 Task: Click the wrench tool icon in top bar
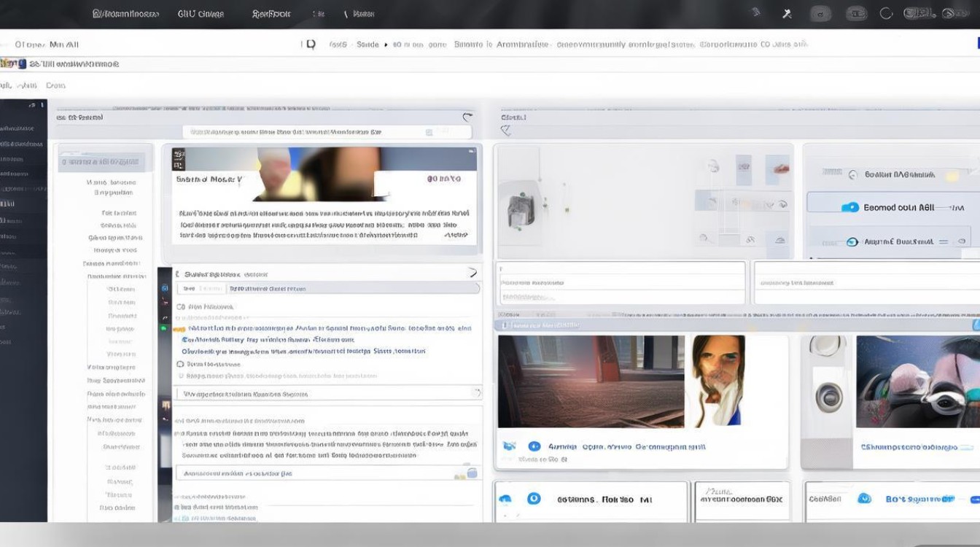pos(787,14)
